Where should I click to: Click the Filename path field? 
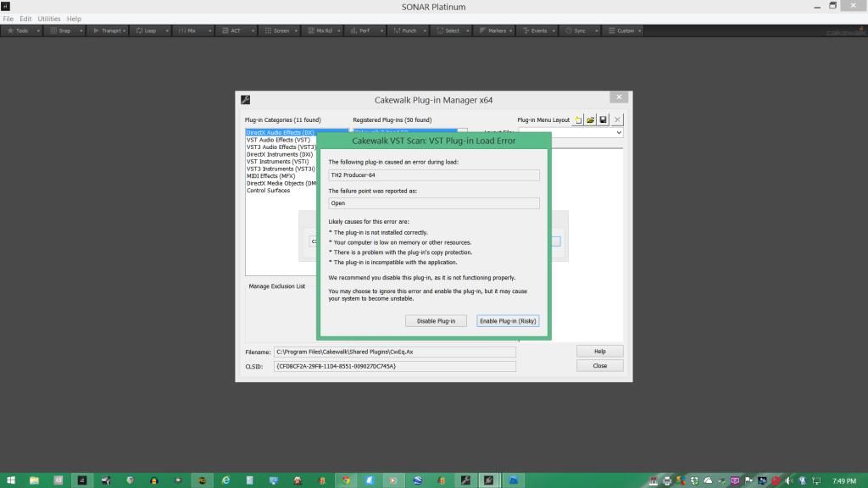point(394,352)
